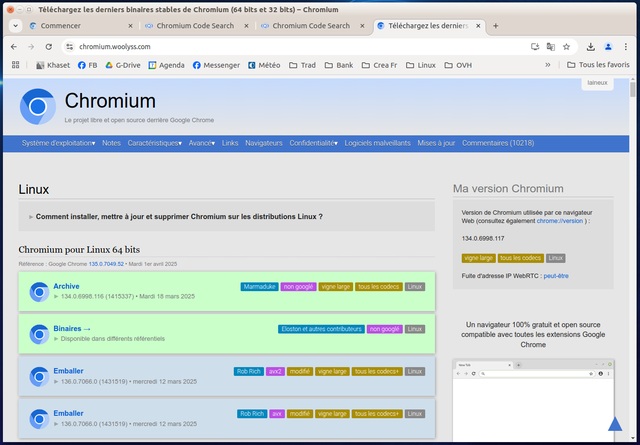640x445 pixels.
Task: Click the browser screenshot thumbnail
Action: tap(533, 400)
